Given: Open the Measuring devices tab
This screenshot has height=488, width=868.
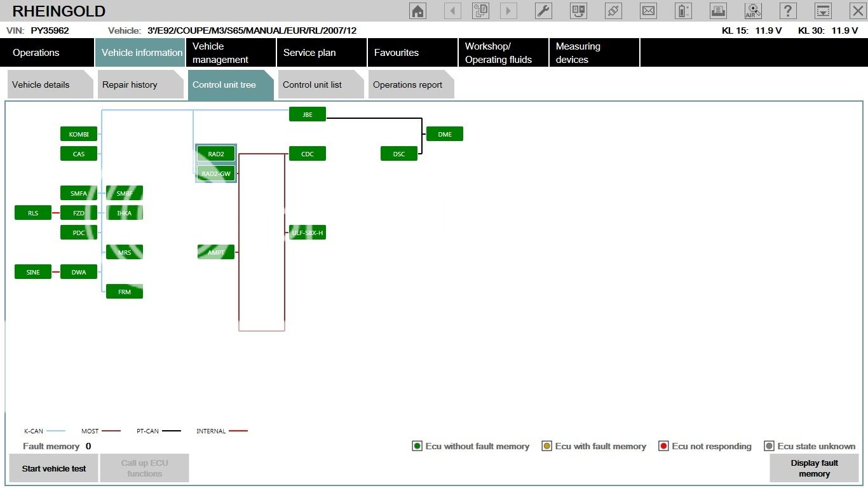Looking at the screenshot, I should coord(594,53).
